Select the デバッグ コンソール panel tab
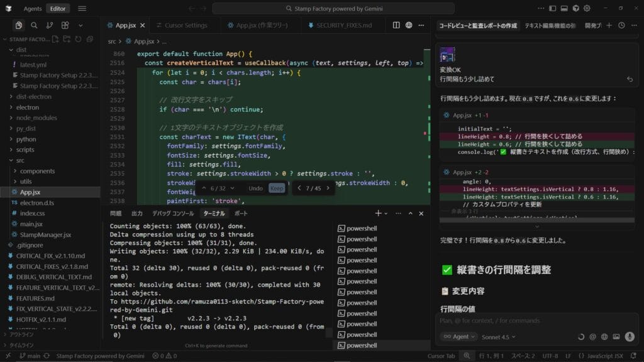Image resolution: width=644 pixels, height=362 pixels. coord(173,214)
